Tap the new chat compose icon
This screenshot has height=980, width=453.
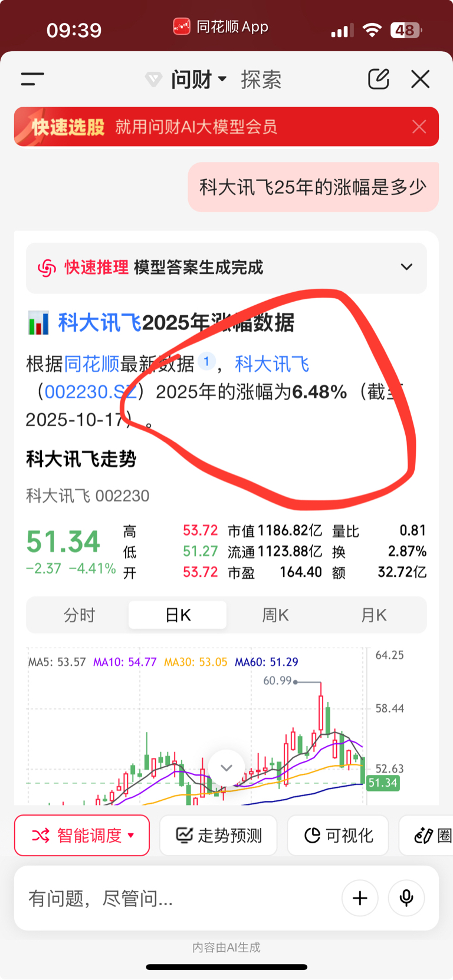(x=379, y=78)
